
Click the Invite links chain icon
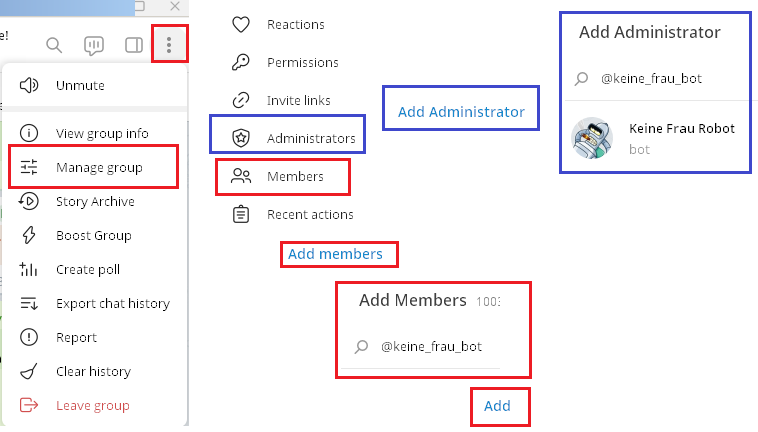[240, 100]
